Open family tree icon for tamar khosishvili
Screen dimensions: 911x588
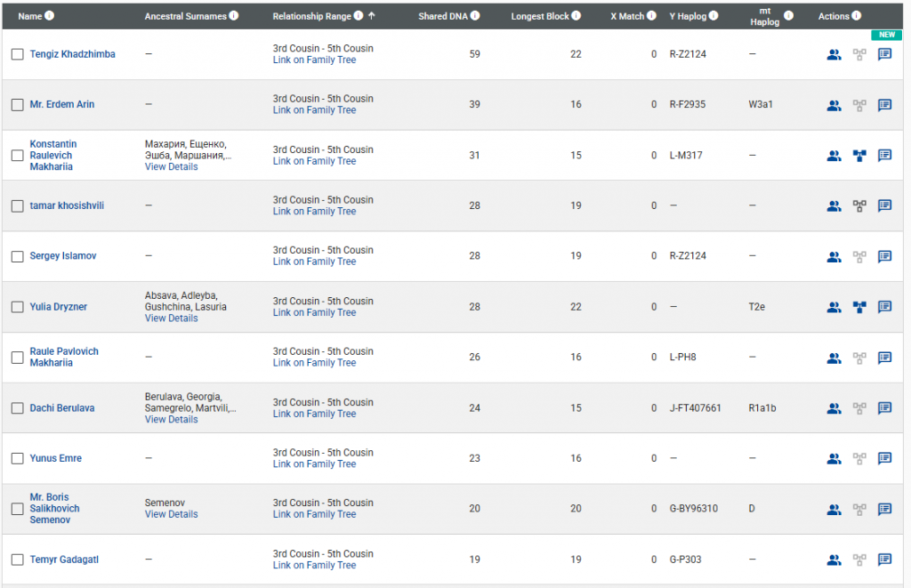[x=859, y=205]
